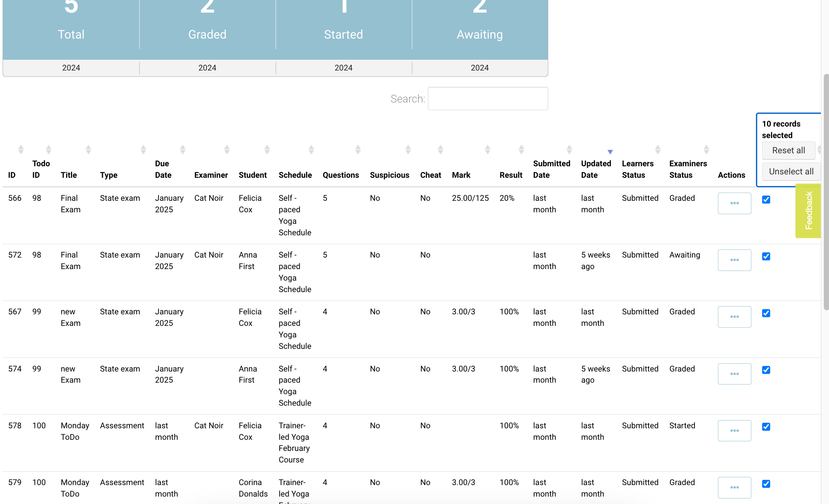The width and height of the screenshot is (829, 504).
Task: Sort the table by Questions column
Action: click(358, 149)
